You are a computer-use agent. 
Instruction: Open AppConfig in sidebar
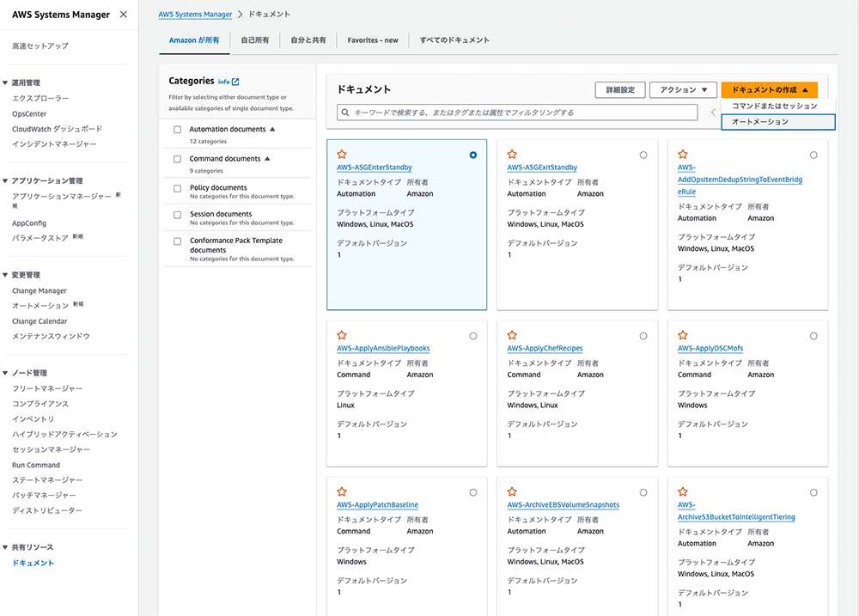[29, 223]
